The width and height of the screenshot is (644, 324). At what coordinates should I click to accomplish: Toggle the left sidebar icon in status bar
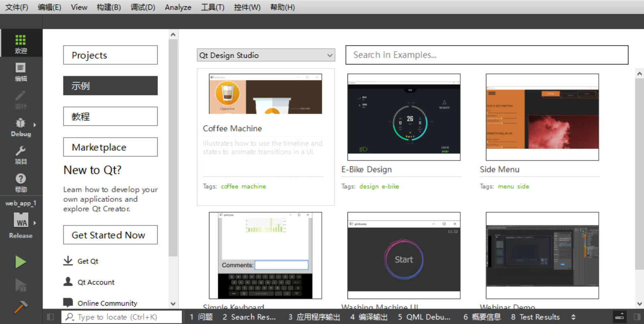[50, 317]
